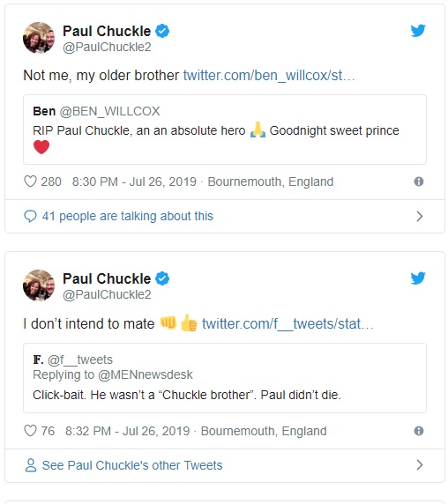Open info icon on the 8:32 PM tweet

pos(418,431)
